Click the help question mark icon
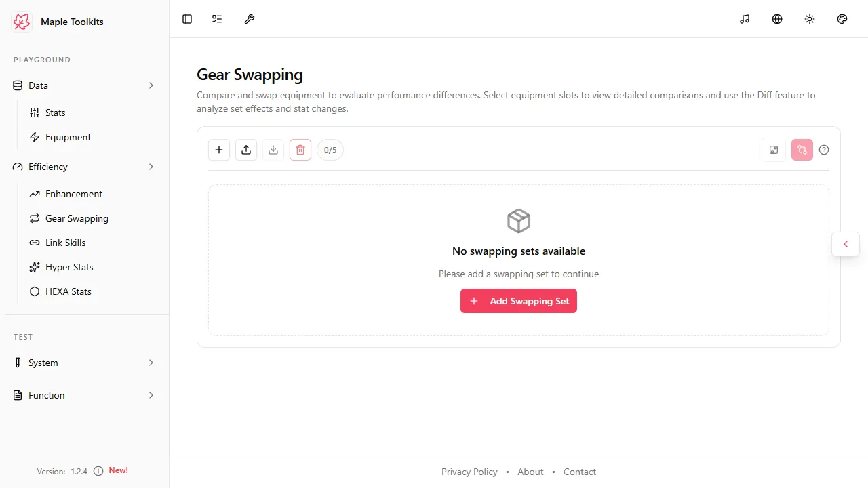Screen dimensions: 868x488 (x=824, y=150)
